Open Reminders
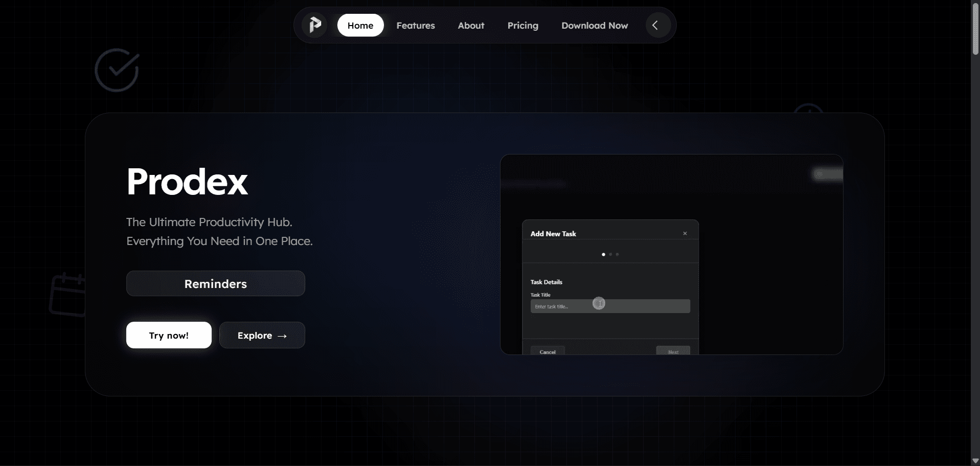Viewport: 980px width, 466px height. tap(215, 283)
